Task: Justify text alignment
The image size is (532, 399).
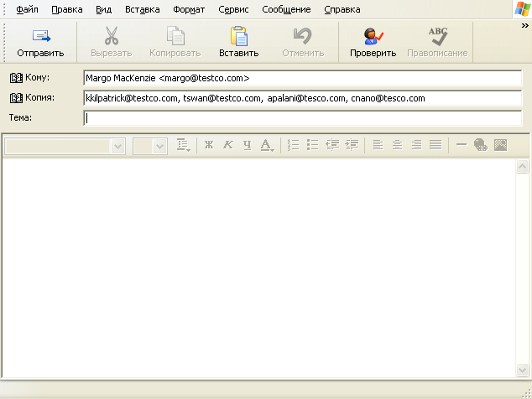Action: 436,145
